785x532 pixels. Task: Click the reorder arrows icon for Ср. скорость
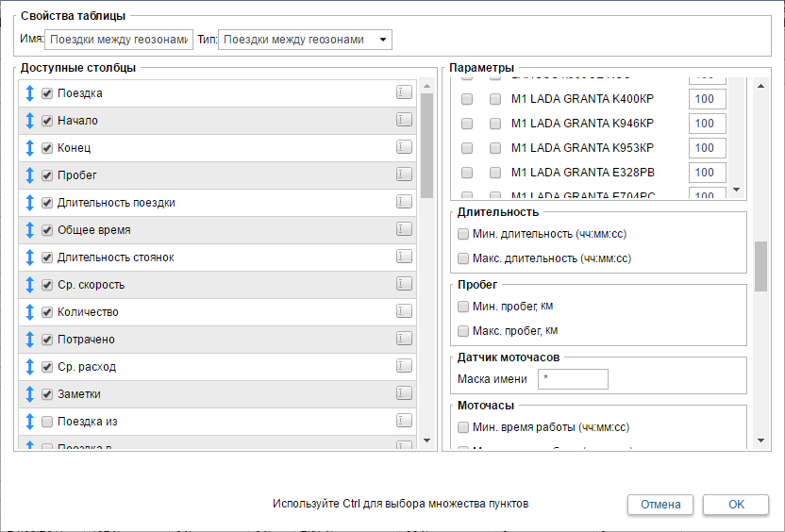click(29, 285)
